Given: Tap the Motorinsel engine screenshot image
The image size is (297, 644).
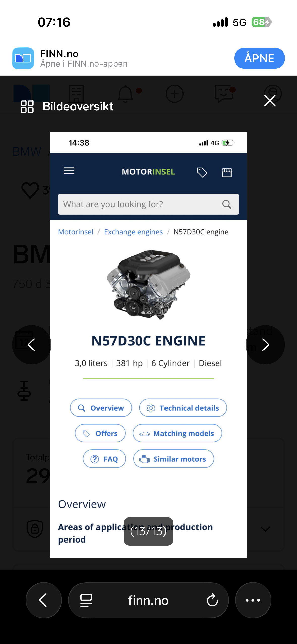Looking at the screenshot, I should coord(148,344).
